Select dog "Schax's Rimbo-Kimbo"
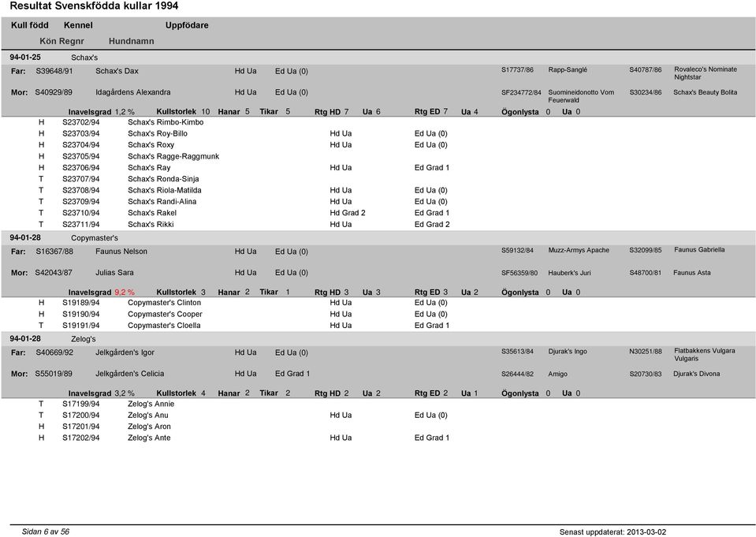Viewport: 756px width, 537px height. tap(166, 122)
